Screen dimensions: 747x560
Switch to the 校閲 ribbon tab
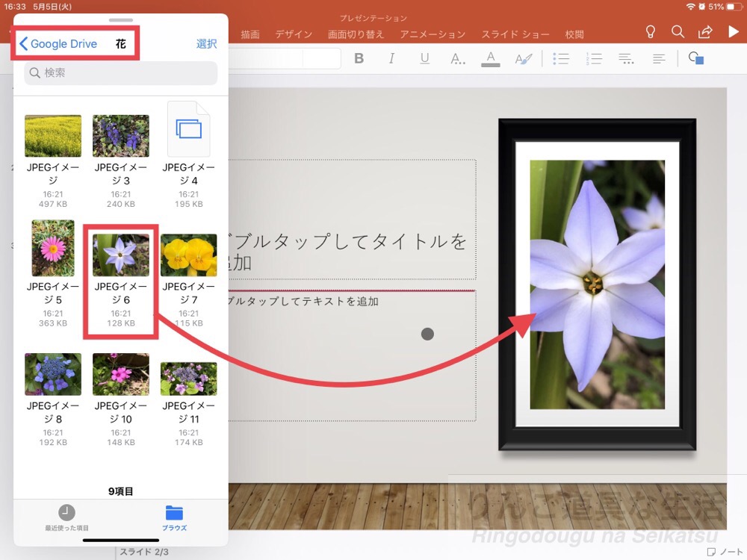click(574, 34)
